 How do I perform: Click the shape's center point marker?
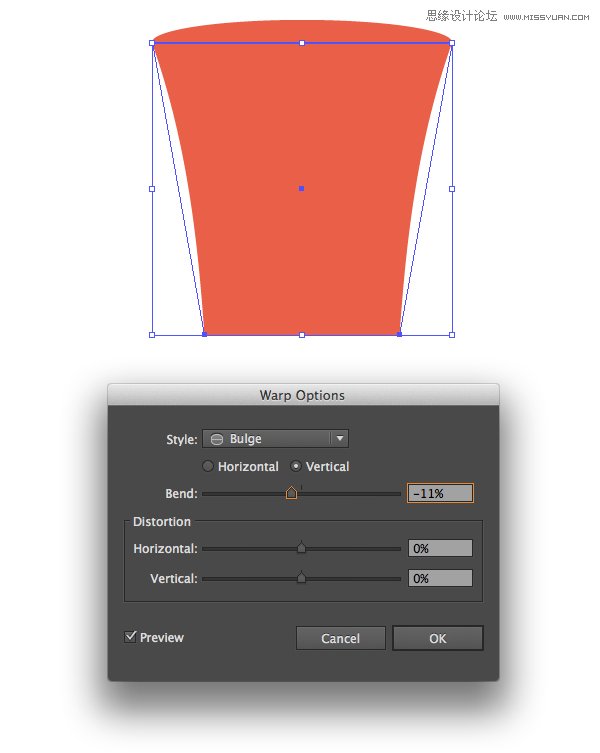click(301, 188)
